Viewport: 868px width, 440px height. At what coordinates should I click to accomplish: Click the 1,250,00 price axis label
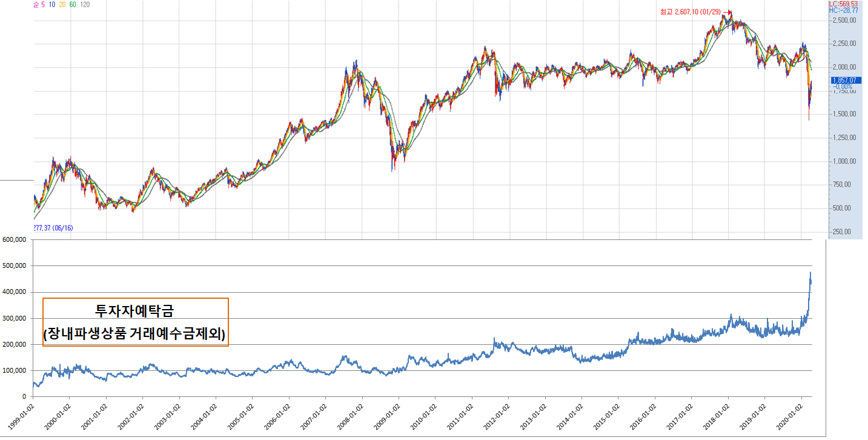pyautogui.click(x=844, y=138)
